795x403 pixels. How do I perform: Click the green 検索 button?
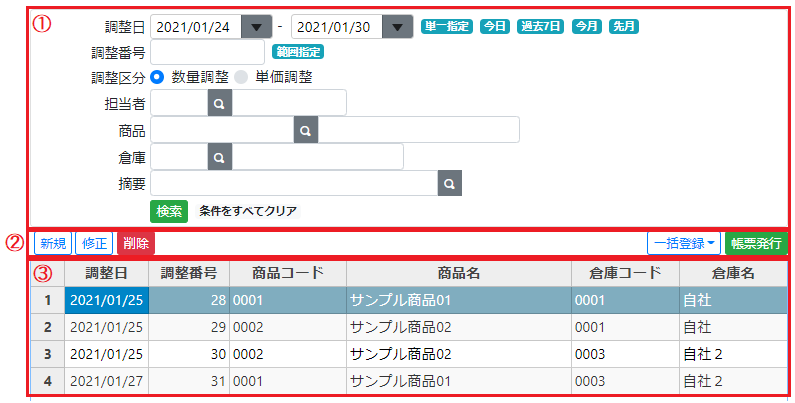coord(169,211)
